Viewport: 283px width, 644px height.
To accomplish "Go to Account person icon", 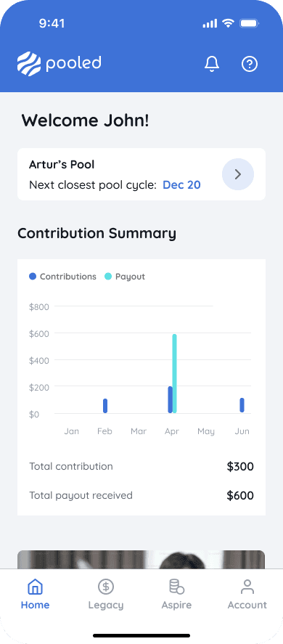I will click(247, 587).
